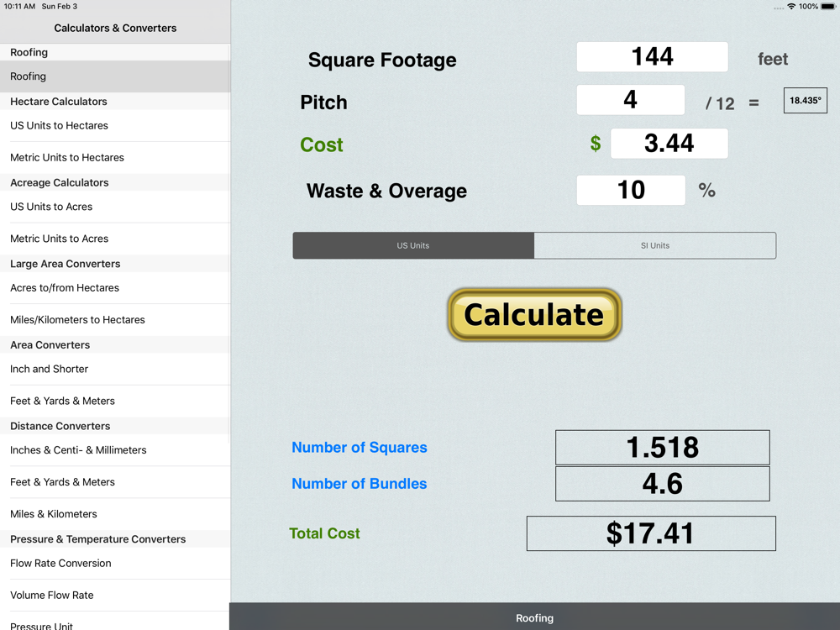Image resolution: width=840 pixels, height=630 pixels.
Task: Click the Acreage Calculators section header
Action: [x=115, y=182]
